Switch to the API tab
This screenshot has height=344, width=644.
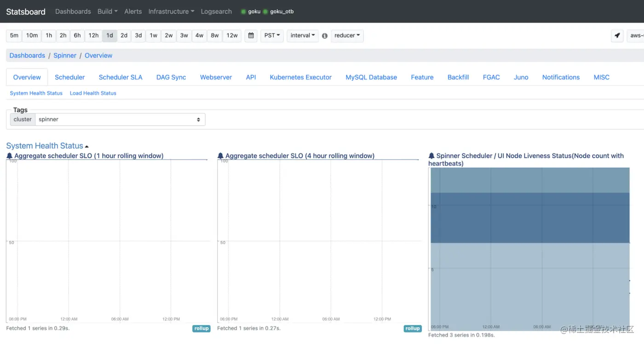pyautogui.click(x=251, y=77)
